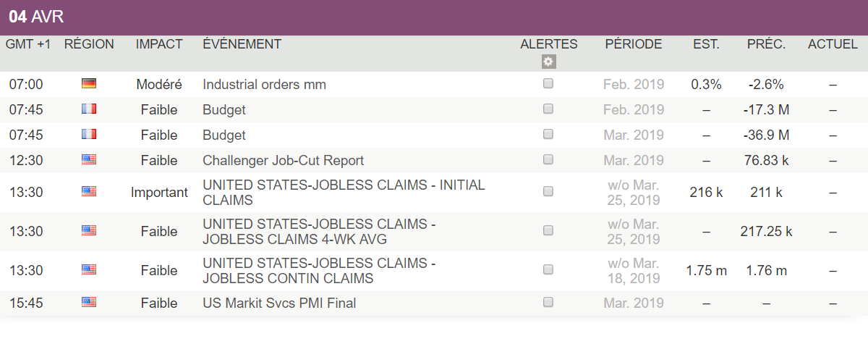Click the IMPACT column header

(159, 44)
